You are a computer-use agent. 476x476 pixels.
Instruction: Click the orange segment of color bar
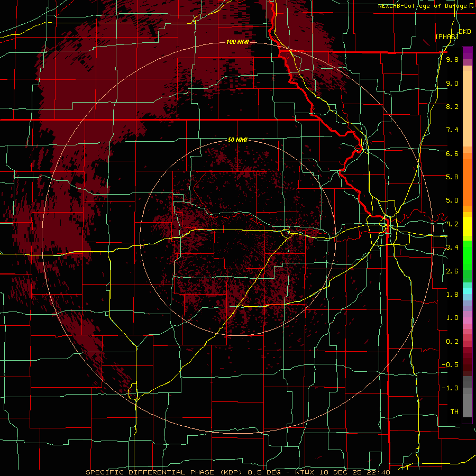[467, 183]
